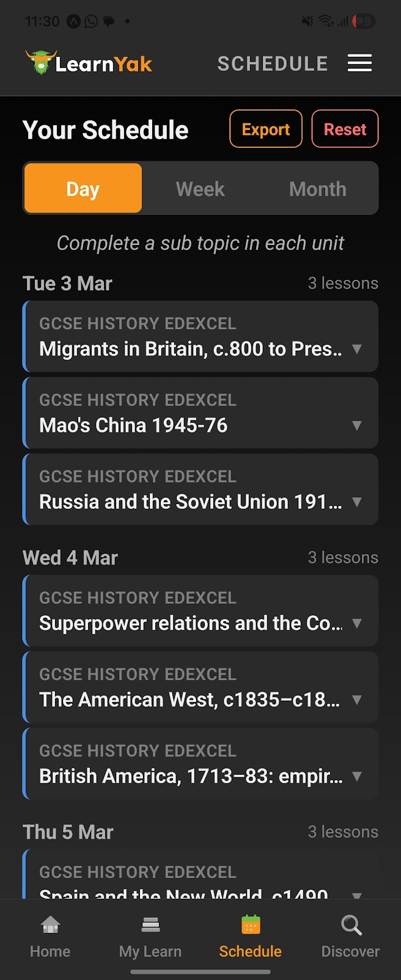This screenshot has height=980, width=401.
Task: Open Discover magnifier icon
Action: [x=351, y=925]
